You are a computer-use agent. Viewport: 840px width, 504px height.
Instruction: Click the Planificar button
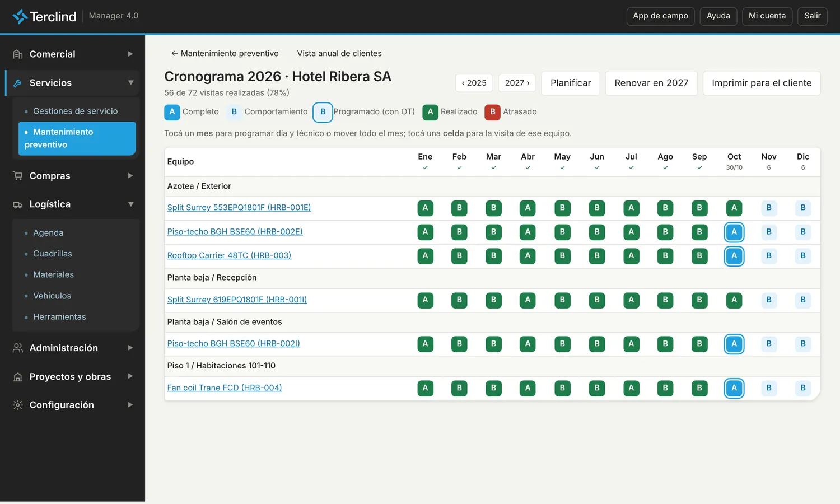[x=571, y=83]
